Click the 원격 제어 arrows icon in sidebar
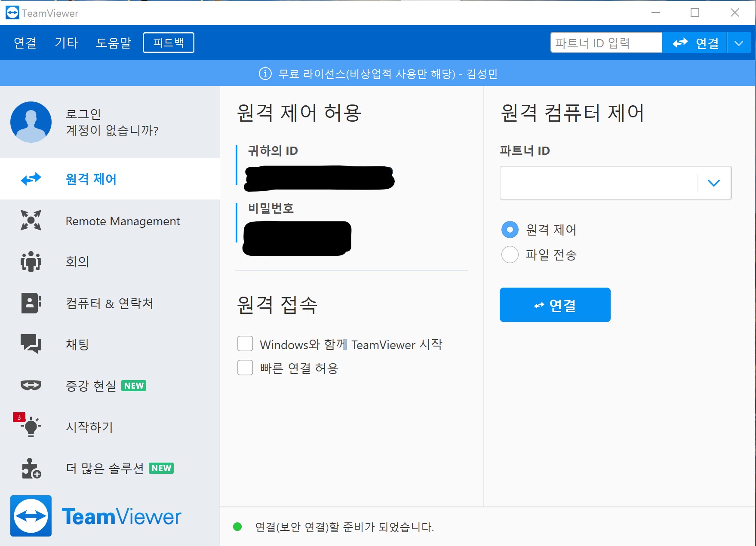 click(31, 178)
